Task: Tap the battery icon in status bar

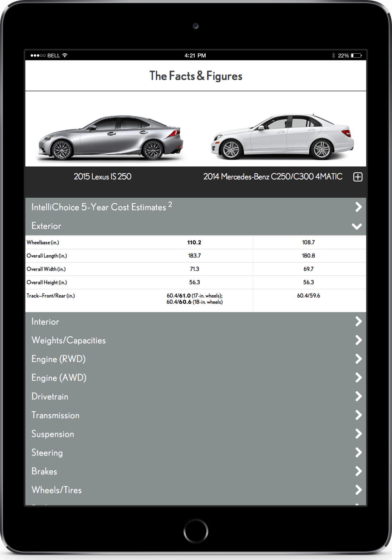Action: 356,55
